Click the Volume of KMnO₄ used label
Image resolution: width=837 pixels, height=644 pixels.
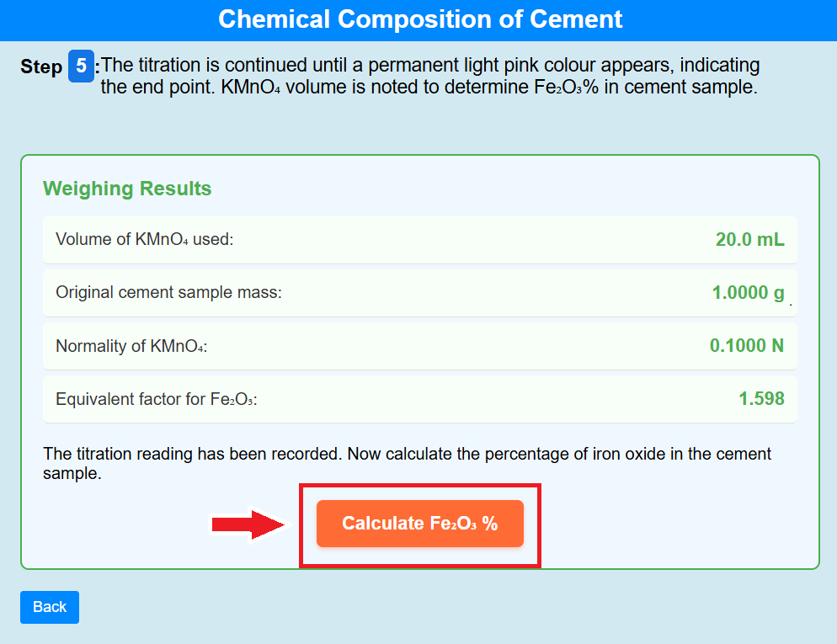[x=144, y=240]
